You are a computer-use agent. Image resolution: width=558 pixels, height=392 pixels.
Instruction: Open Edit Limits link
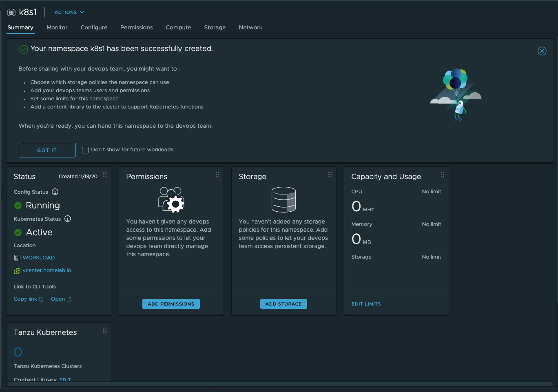tap(366, 304)
